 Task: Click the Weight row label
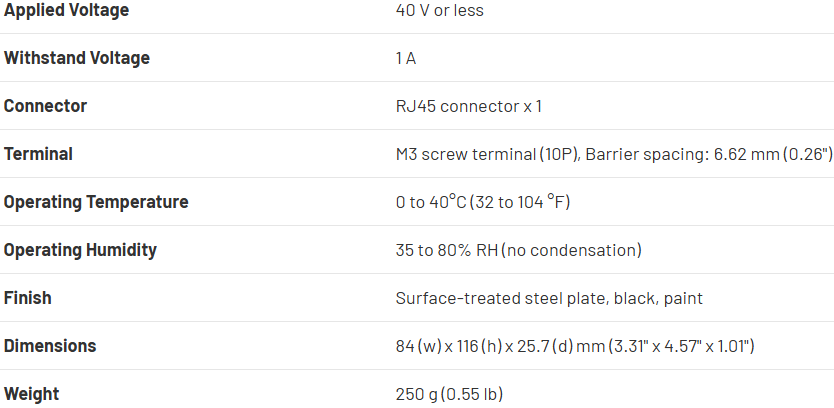pos(31,394)
